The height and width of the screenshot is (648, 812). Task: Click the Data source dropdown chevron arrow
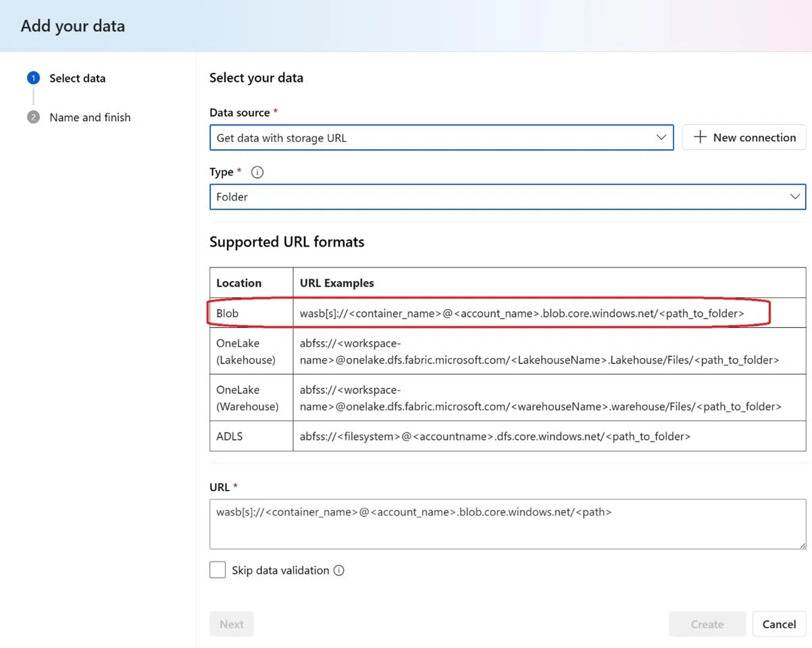[661, 137]
